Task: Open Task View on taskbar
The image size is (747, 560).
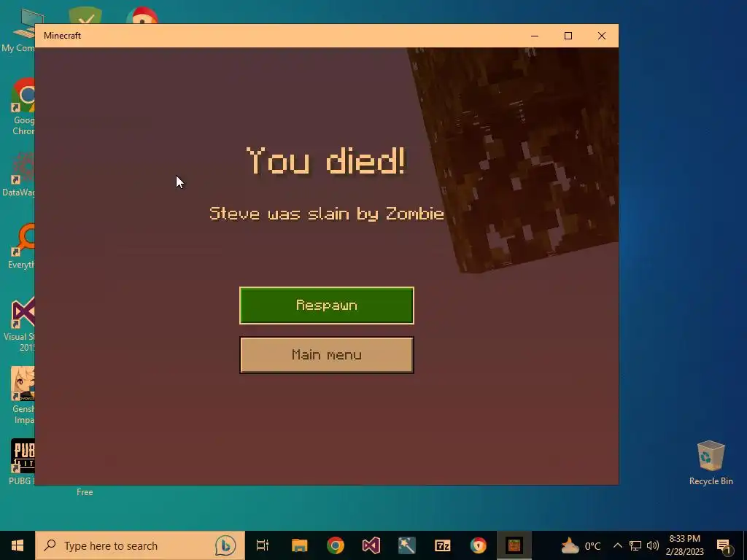Action: (x=263, y=545)
